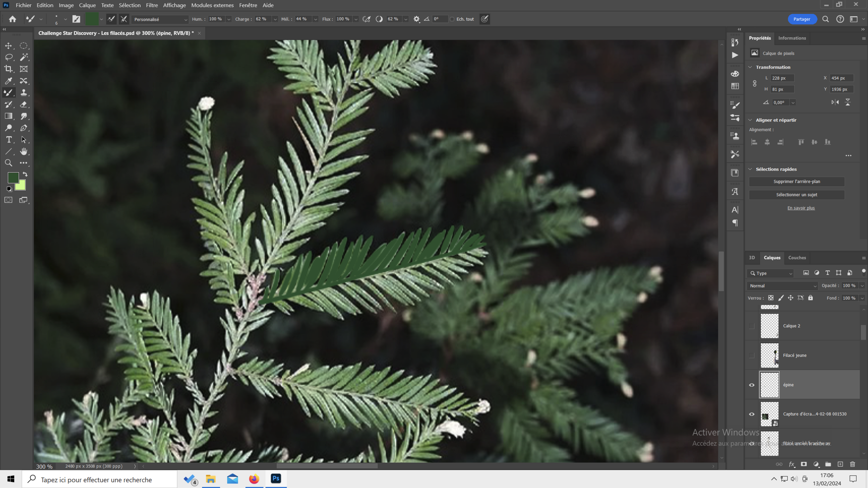The height and width of the screenshot is (488, 868).
Task: Select the Magic Wand tool
Action: point(24,57)
